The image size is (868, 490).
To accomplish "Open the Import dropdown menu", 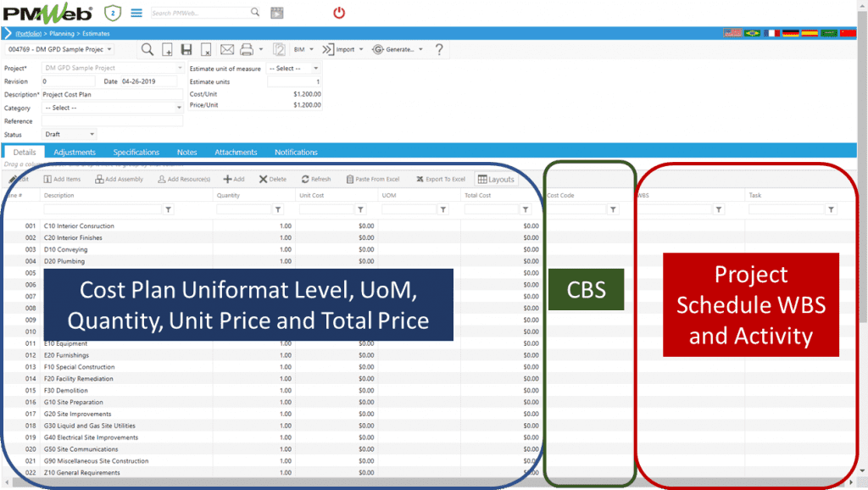I will coord(343,49).
